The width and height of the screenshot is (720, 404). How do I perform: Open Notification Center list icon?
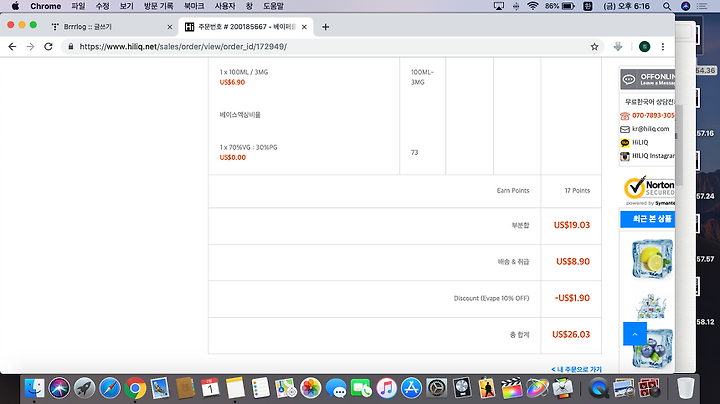click(x=702, y=6)
